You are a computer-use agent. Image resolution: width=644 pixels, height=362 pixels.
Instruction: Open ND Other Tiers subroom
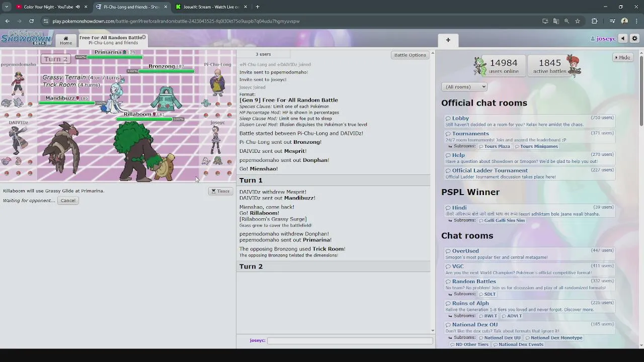tap(469, 344)
